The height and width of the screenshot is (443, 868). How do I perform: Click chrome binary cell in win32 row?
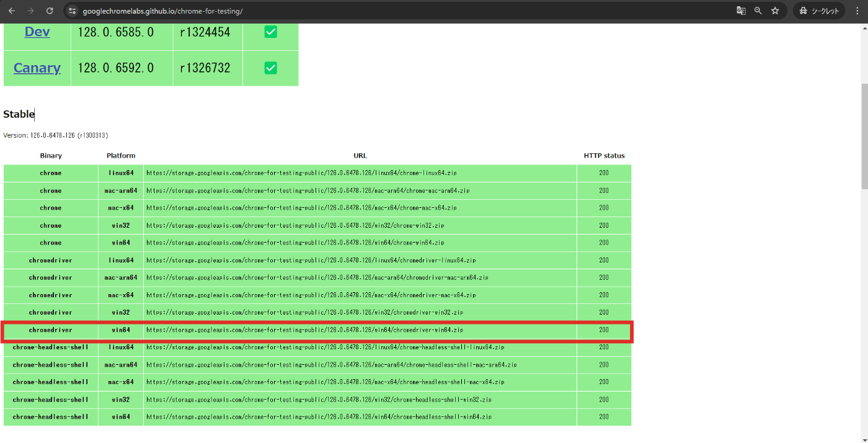coord(51,225)
